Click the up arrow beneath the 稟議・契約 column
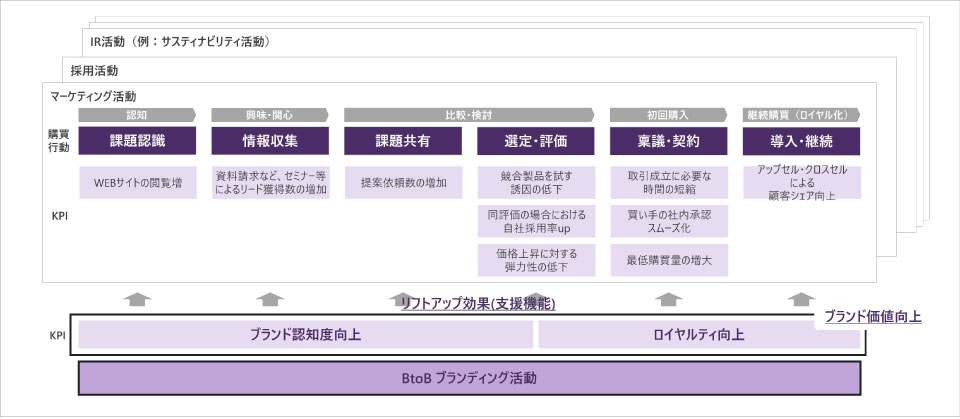The width and height of the screenshot is (960, 419). [x=669, y=298]
